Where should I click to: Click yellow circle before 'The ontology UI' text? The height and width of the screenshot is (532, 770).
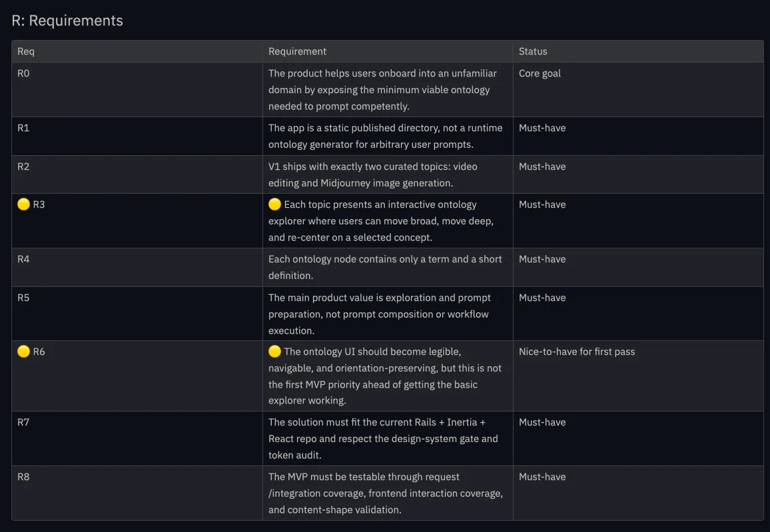coord(274,352)
